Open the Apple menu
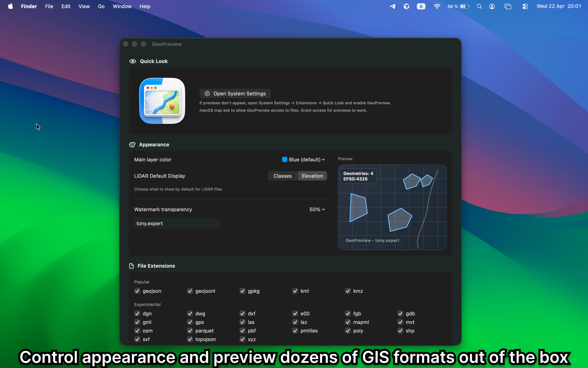This screenshot has width=588, height=368. click(x=10, y=6)
